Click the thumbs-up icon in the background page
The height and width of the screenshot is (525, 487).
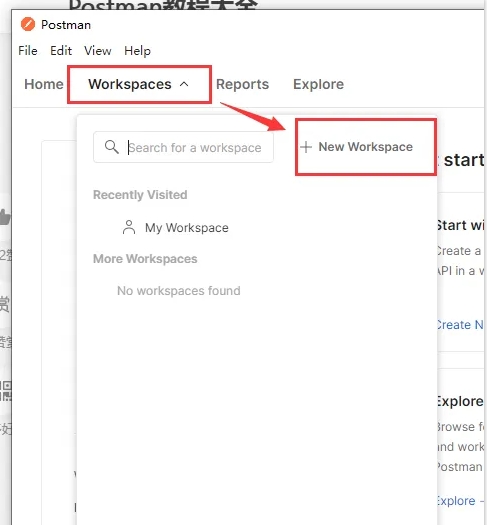[5, 217]
